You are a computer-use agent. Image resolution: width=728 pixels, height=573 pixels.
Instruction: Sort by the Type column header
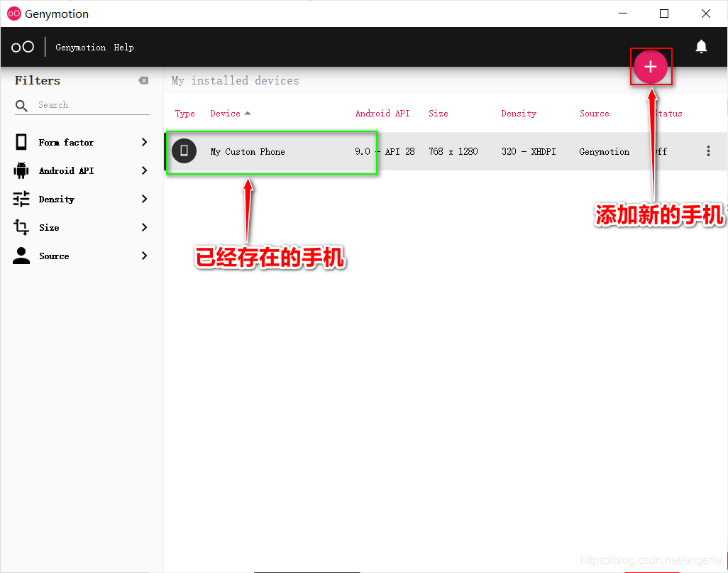click(x=184, y=114)
